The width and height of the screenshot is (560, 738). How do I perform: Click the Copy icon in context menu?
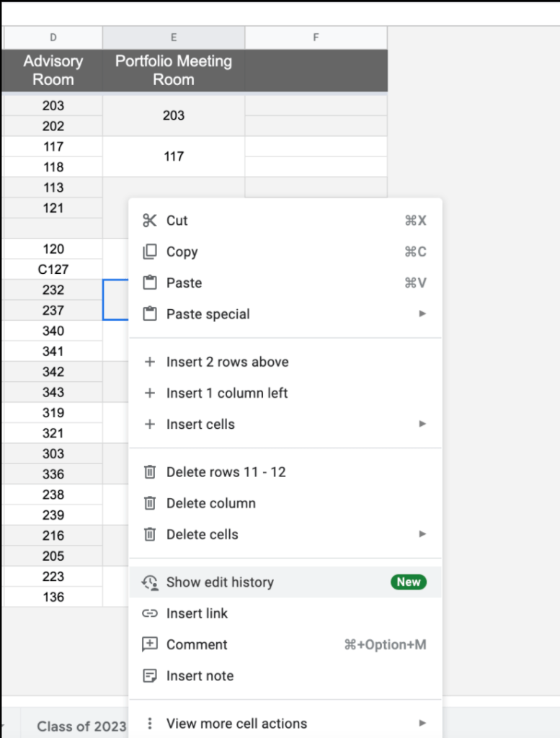[150, 252]
